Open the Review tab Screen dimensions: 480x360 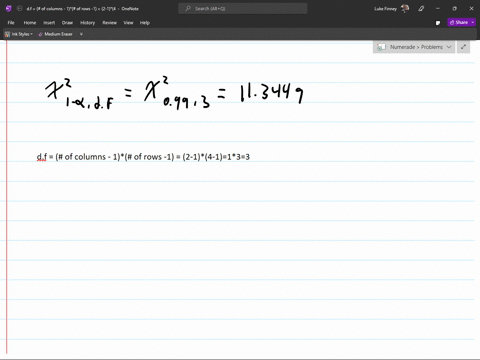pos(109,23)
